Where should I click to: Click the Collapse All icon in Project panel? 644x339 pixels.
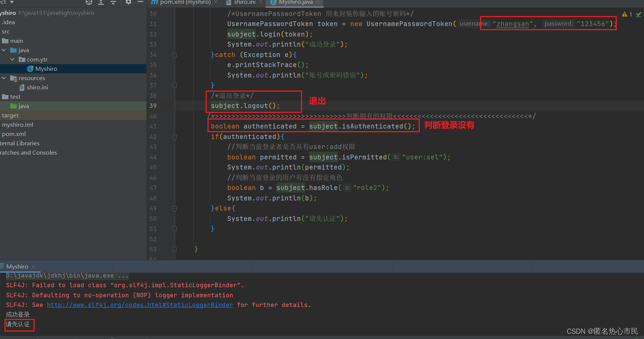[x=113, y=2]
